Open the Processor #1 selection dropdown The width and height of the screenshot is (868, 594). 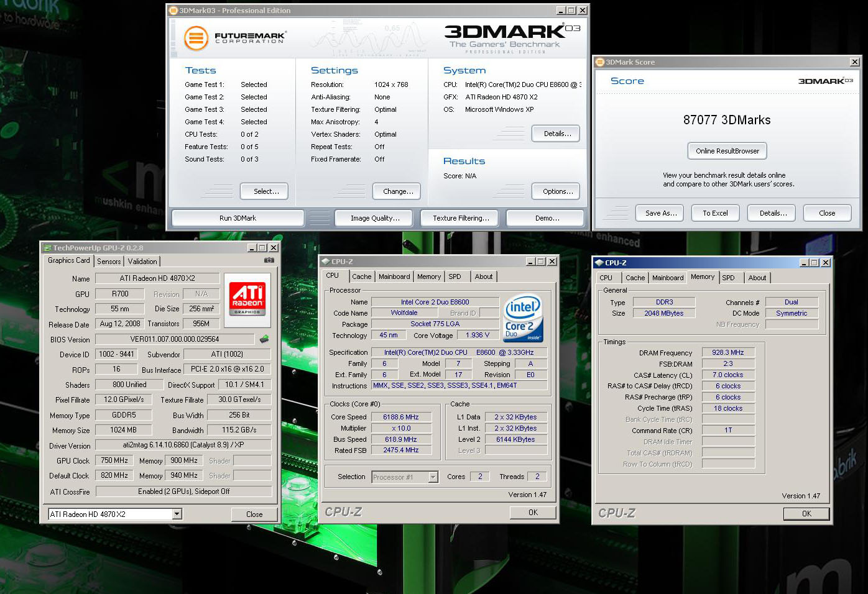click(x=433, y=477)
